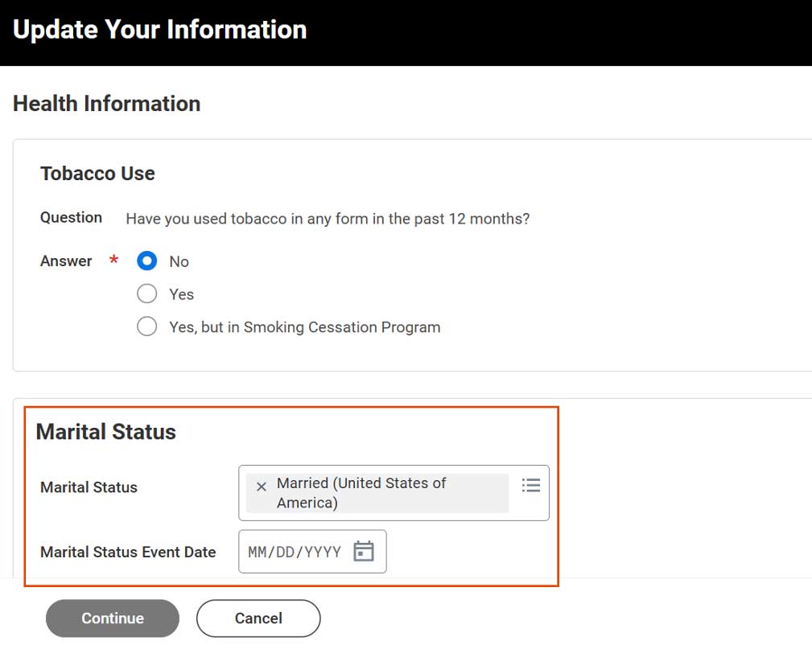812x649 pixels.
Task: Choose Yes as the tobacco answer
Action: pyautogui.click(x=146, y=294)
